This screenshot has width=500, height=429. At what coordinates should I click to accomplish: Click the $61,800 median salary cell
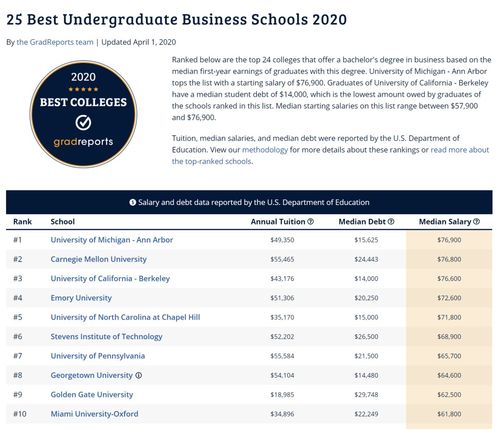coord(449,414)
